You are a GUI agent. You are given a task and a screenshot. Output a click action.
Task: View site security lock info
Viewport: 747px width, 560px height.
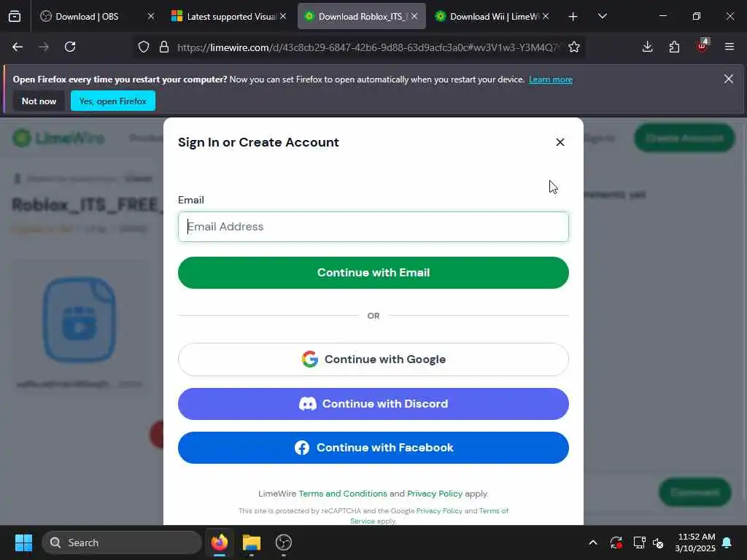164,47
